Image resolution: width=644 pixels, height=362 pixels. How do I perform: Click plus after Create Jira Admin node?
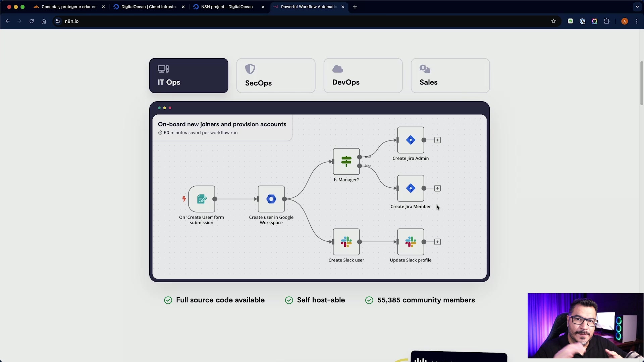[437, 140]
